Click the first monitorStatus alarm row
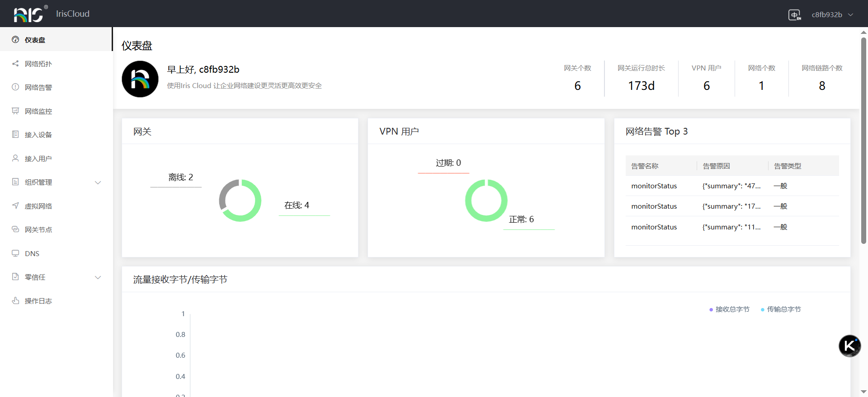Viewport: 868px width, 397px height. (x=654, y=186)
